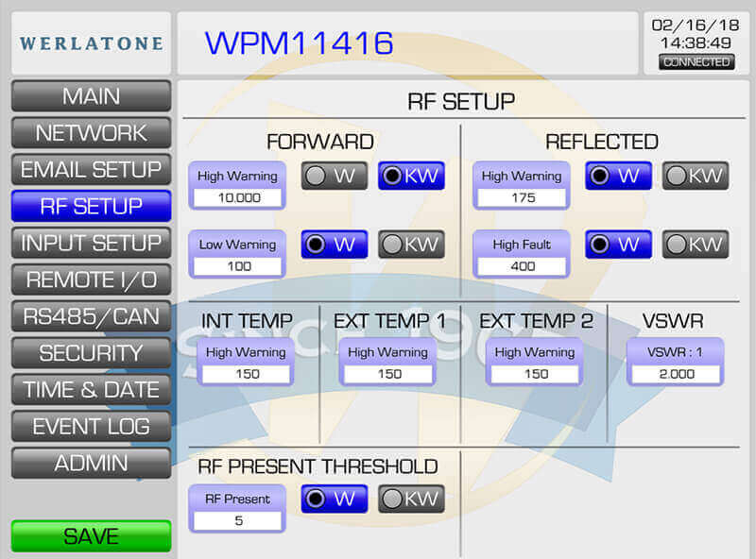Screen dimensions: 756x559
Task: Set RF Present unit to KW
Action: coord(411,499)
